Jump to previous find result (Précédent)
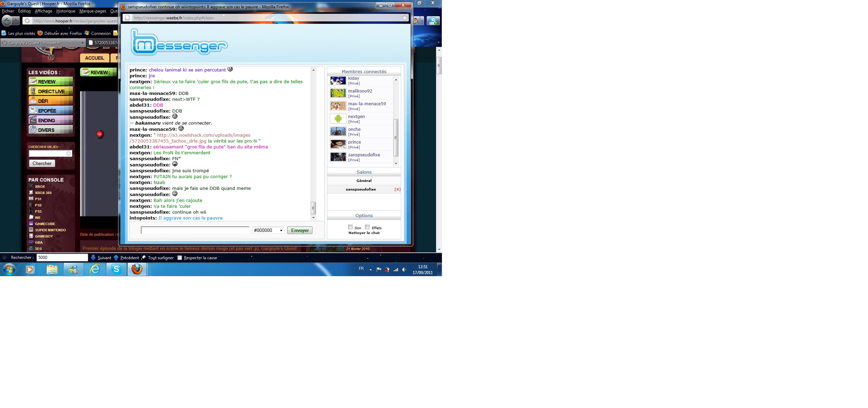This screenshot has height=408, width=868. click(x=126, y=258)
